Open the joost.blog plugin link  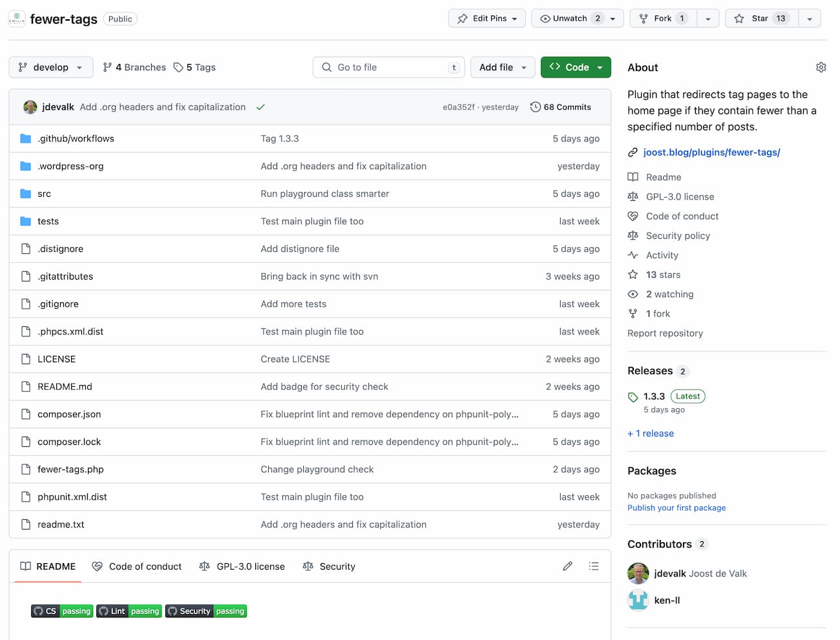click(711, 152)
